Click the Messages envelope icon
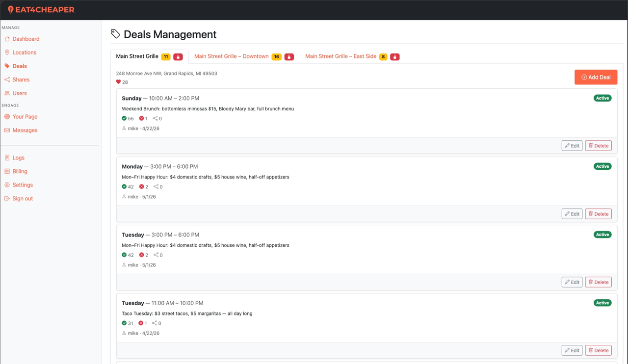The height and width of the screenshot is (364, 628). [x=7, y=130]
